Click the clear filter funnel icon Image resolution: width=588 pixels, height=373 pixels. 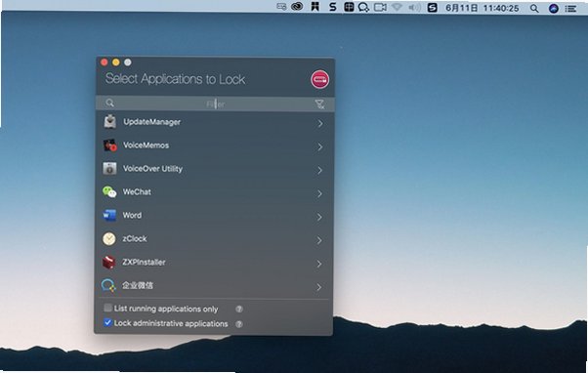(x=319, y=104)
